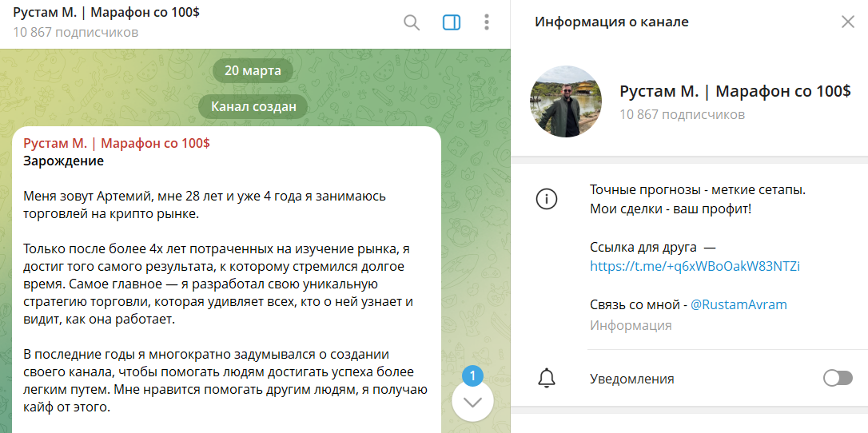Open search in this channel

point(412,23)
